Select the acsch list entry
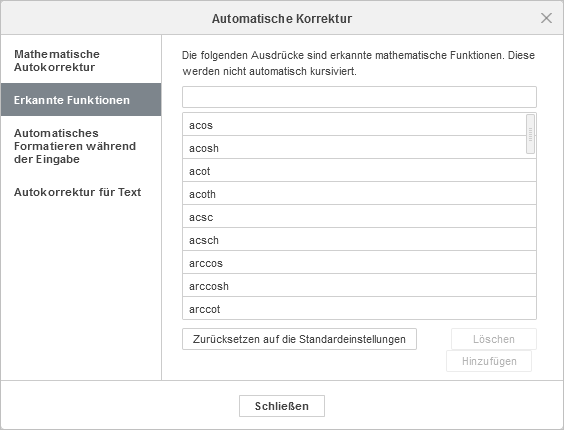564x430 pixels. pos(359,240)
